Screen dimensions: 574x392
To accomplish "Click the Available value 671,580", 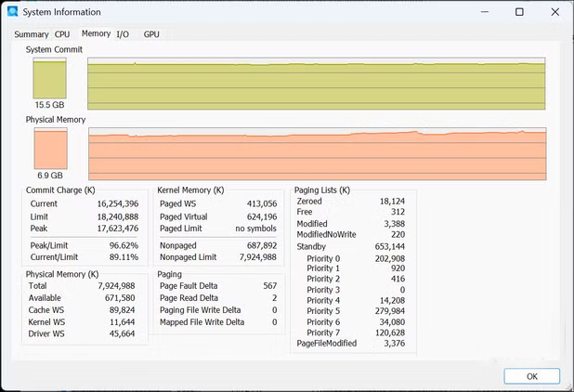I will point(120,298).
